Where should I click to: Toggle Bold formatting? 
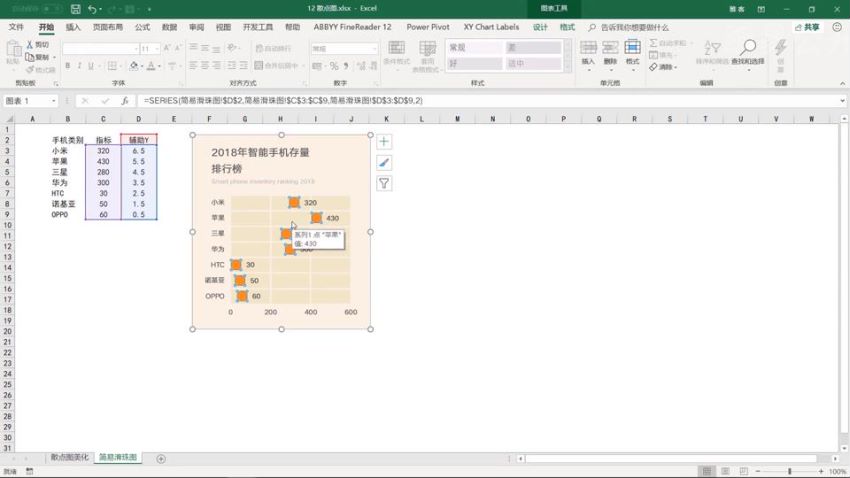pyautogui.click(x=68, y=66)
